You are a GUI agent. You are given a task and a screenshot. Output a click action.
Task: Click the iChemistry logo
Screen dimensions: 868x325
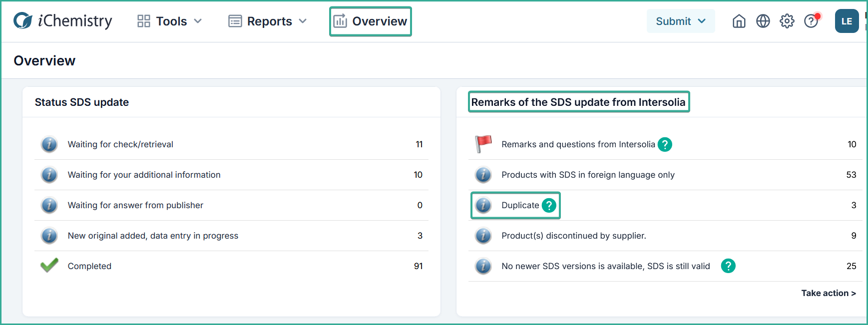[x=63, y=21]
